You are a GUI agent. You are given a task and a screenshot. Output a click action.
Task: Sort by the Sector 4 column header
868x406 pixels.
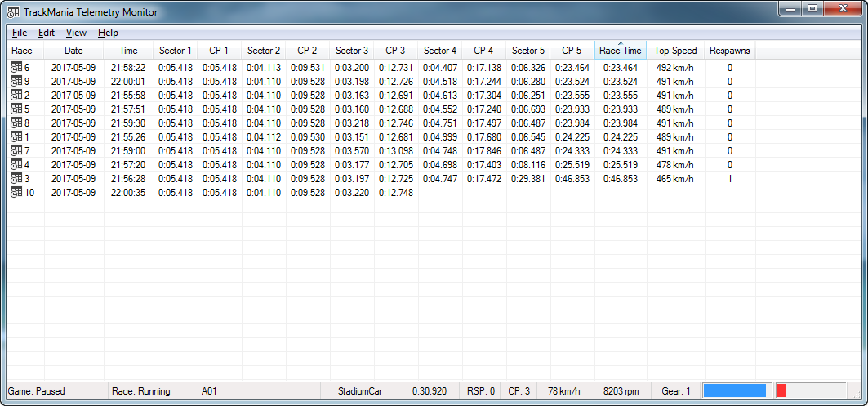(x=440, y=51)
